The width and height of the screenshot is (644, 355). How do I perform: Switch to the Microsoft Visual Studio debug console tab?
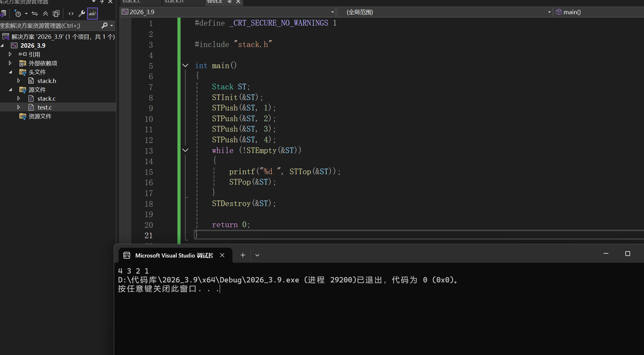(174, 255)
